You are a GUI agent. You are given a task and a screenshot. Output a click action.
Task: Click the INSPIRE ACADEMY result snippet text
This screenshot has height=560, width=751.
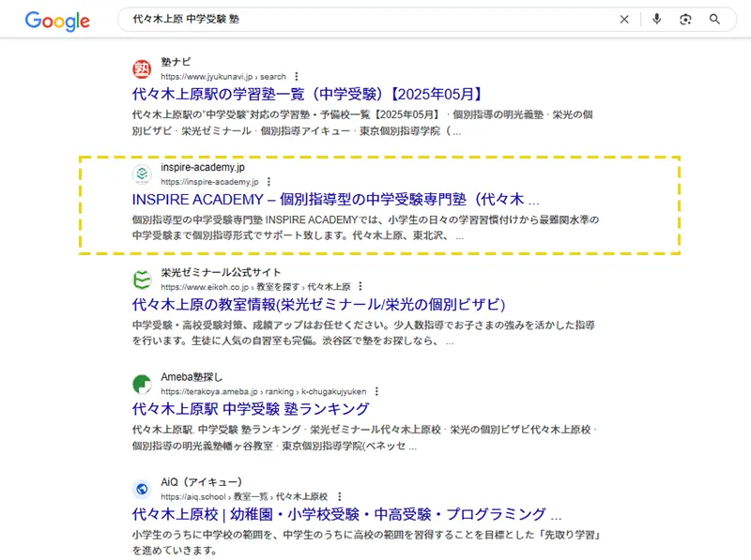[365, 228]
